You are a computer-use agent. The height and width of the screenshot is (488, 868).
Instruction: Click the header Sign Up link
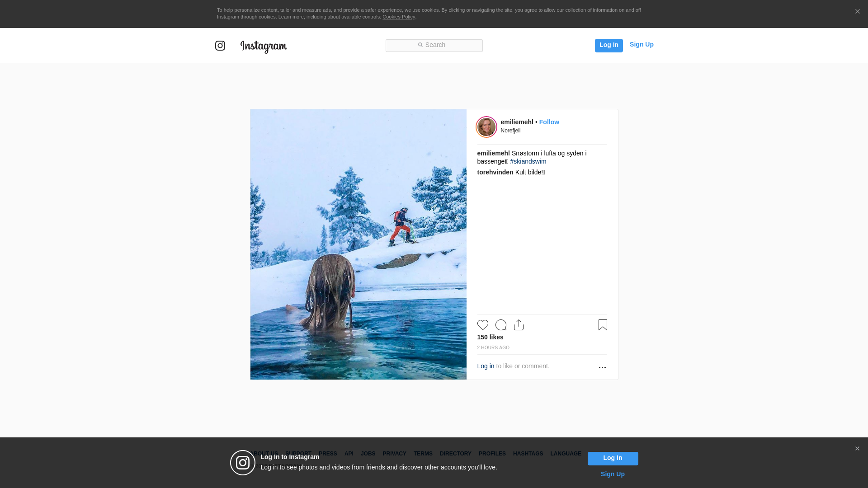(x=642, y=44)
